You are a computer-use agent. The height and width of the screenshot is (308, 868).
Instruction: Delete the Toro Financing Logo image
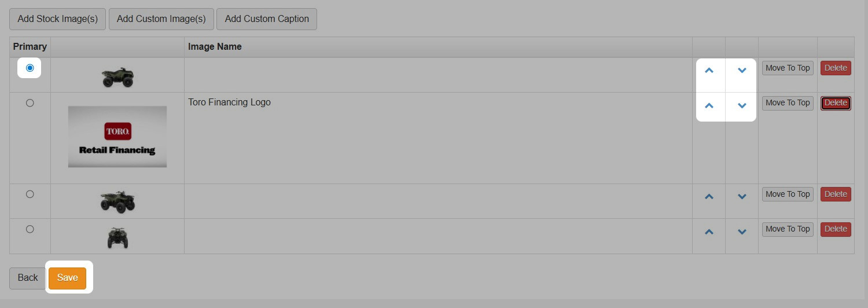836,103
